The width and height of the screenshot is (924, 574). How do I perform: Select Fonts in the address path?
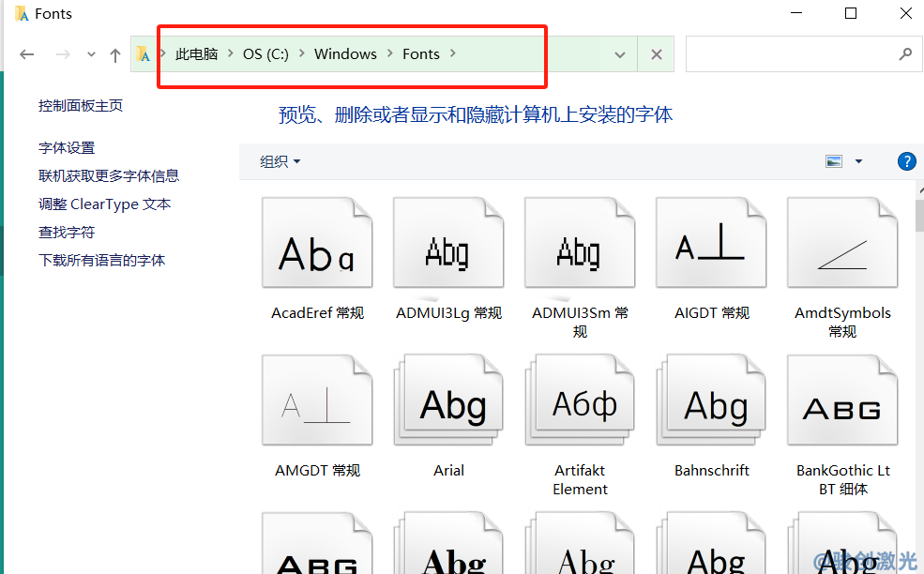pos(421,54)
